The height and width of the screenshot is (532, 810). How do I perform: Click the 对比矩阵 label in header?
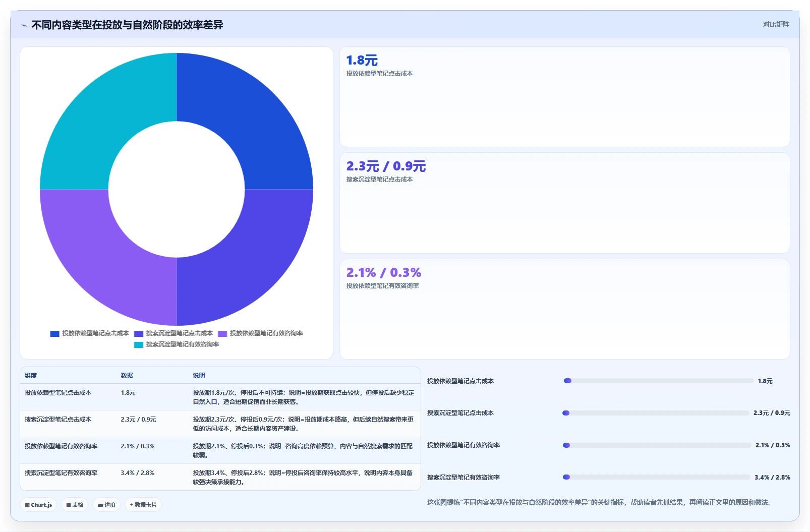pyautogui.click(x=776, y=24)
